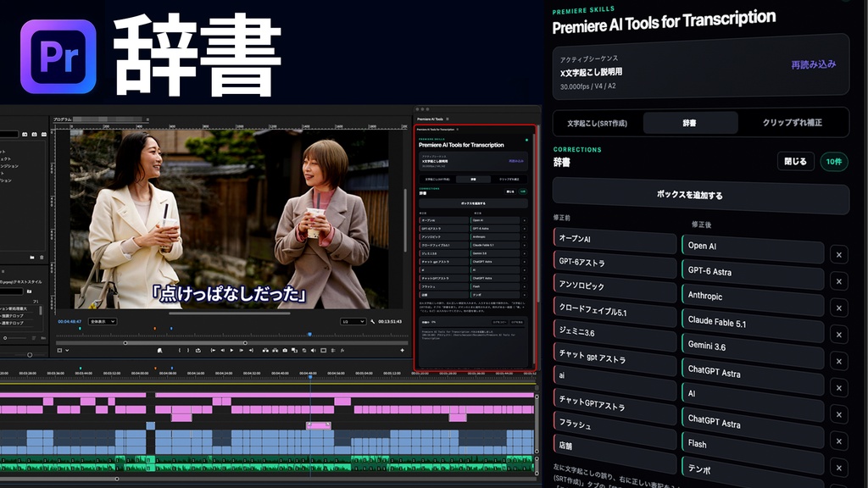Open the 全体表示 zoom level dropdown
This screenshot has width=868, height=488.
pyautogui.click(x=103, y=321)
